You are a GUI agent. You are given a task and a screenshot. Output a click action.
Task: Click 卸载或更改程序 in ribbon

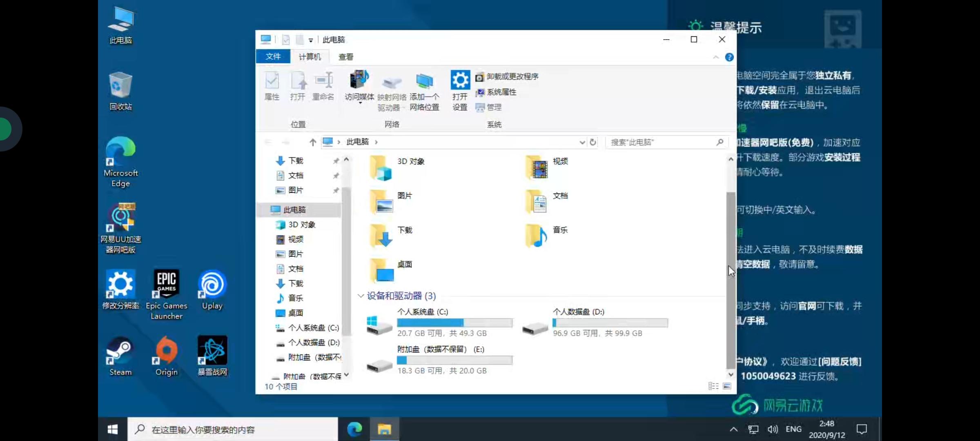click(507, 76)
